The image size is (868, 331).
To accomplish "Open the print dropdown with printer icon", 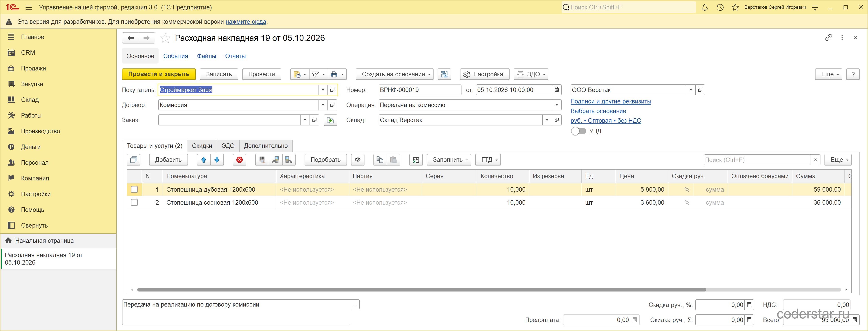I will pos(337,74).
